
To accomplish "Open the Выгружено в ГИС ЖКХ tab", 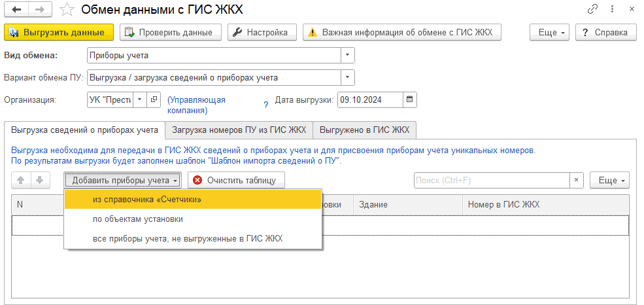I will click(364, 130).
